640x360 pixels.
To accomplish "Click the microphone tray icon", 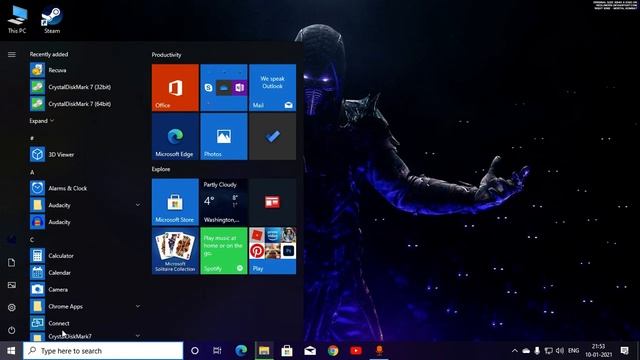I will tap(537, 351).
